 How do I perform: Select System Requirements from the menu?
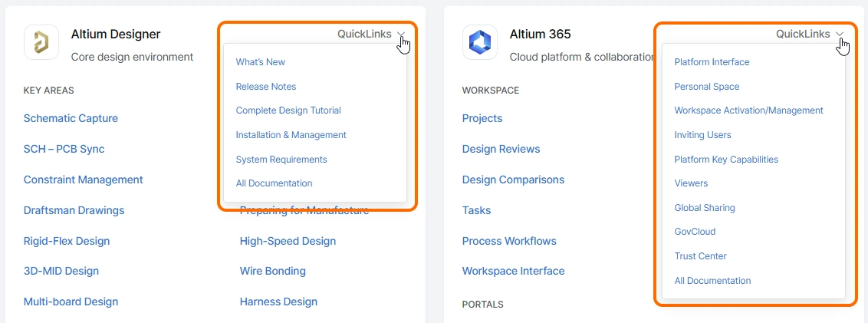pyautogui.click(x=281, y=160)
